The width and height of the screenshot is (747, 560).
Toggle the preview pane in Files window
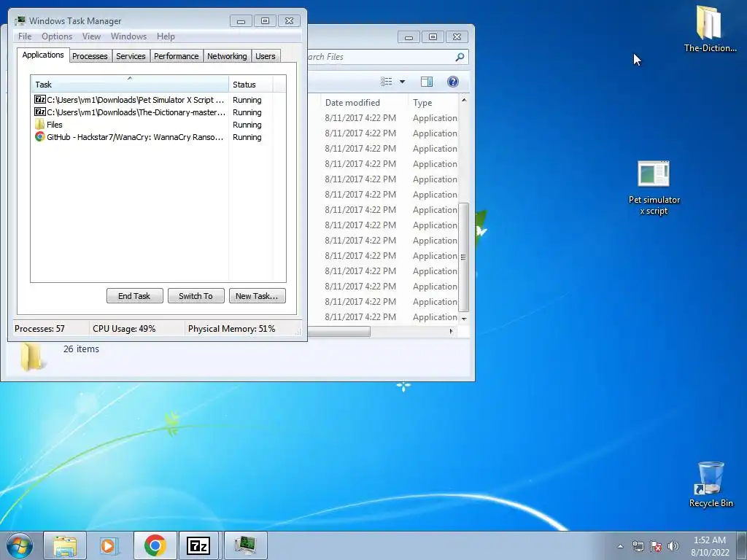coord(426,82)
